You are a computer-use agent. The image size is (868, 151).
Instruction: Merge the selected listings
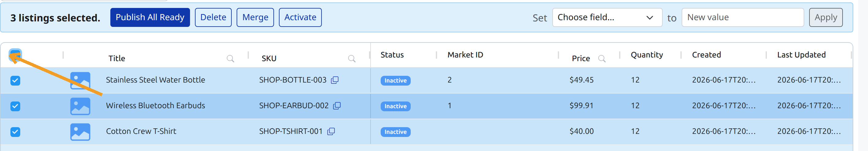point(255,17)
